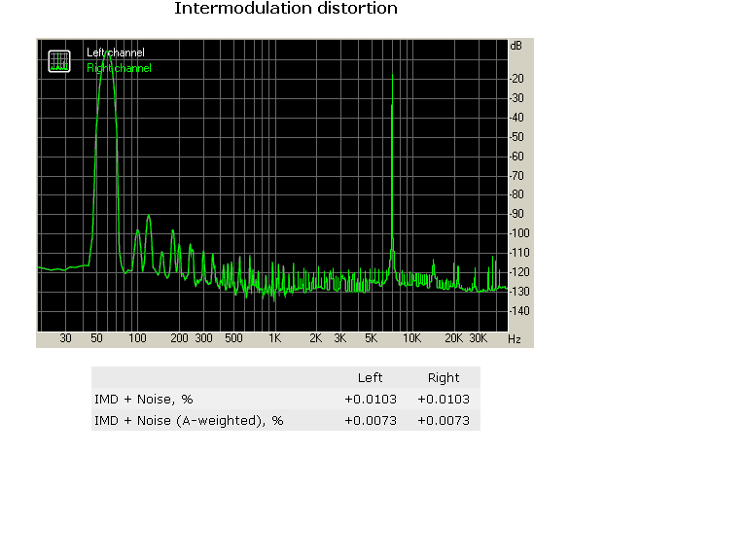
Task: Click the 'Intermodulation distortion' title
Action: point(286,8)
